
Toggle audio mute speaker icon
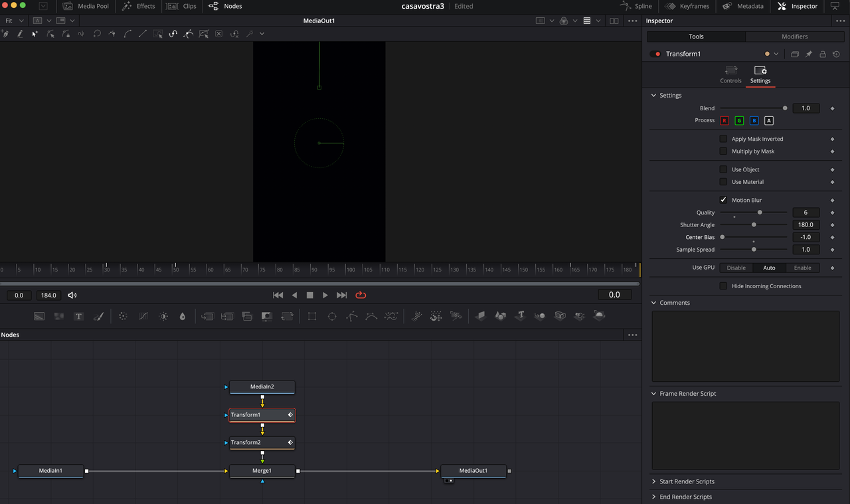72,295
